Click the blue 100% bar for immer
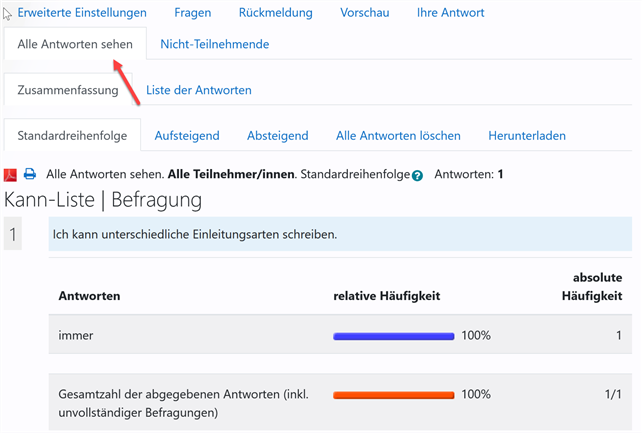Image resolution: width=642 pixels, height=433 pixels. pyautogui.click(x=393, y=336)
